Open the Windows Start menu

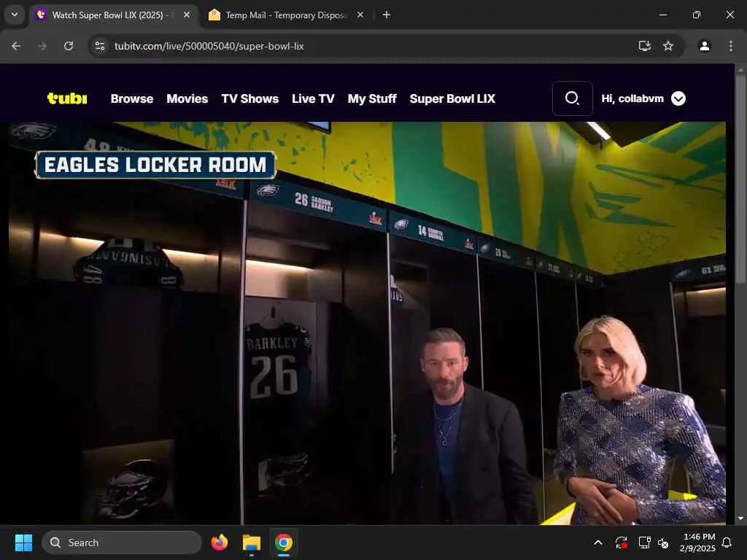point(23,542)
